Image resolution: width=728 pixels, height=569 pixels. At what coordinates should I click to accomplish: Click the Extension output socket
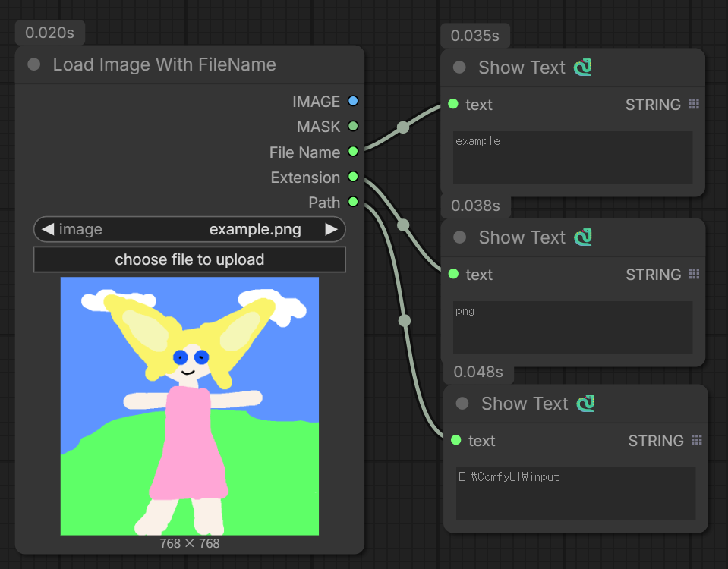pos(353,177)
